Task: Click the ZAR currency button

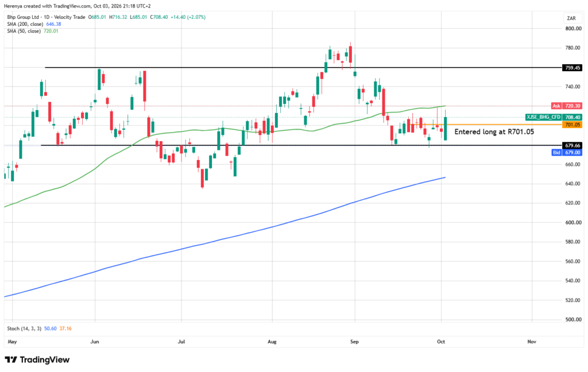Action: [571, 18]
